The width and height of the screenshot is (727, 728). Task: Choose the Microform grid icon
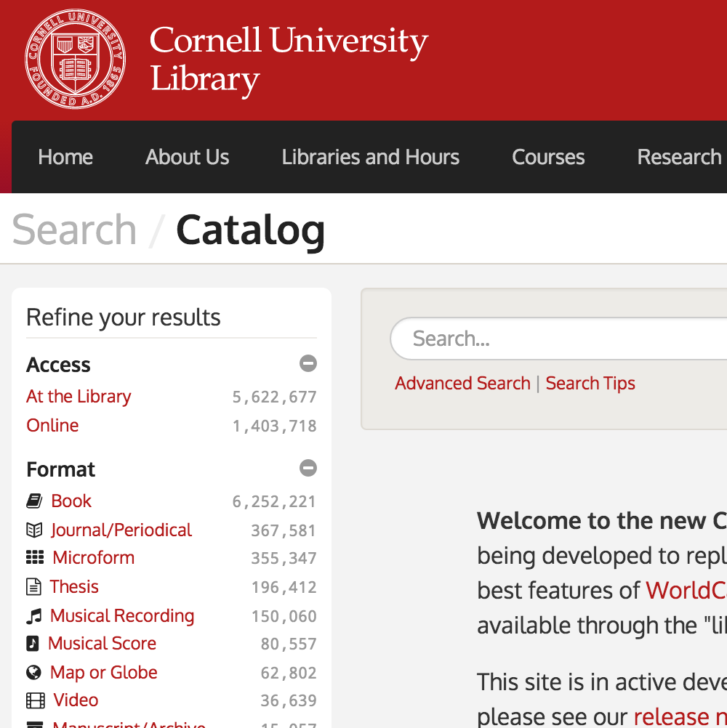35,557
